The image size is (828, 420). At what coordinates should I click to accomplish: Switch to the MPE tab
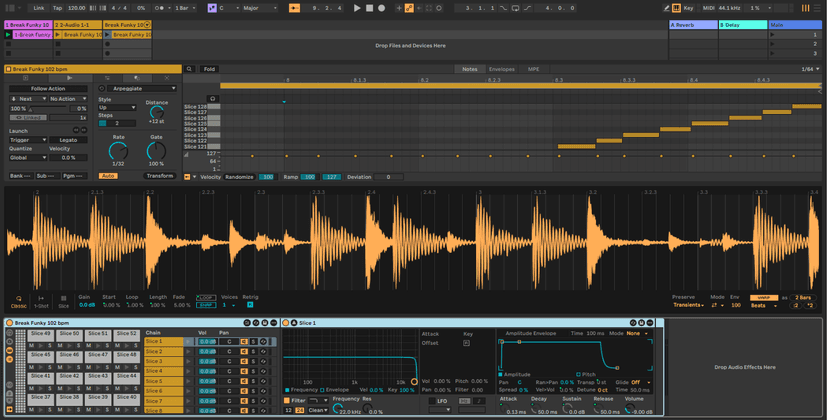[x=533, y=69]
